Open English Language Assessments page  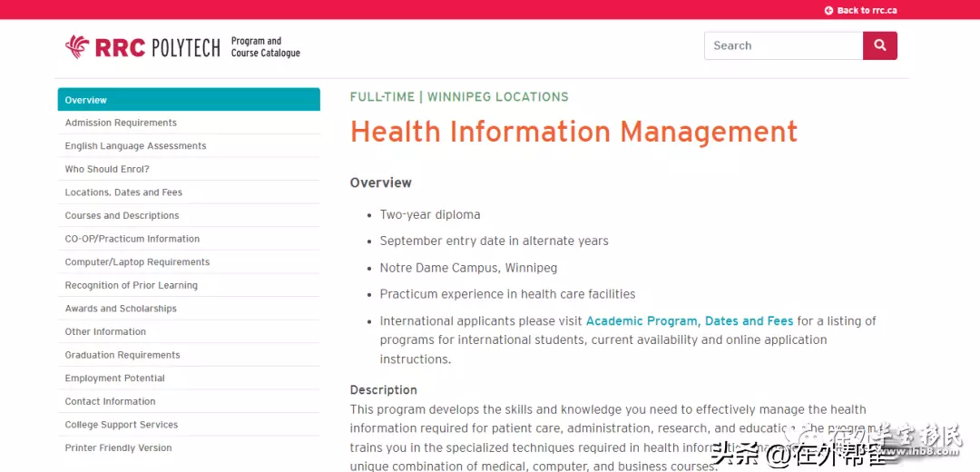pyautogui.click(x=135, y=146)
